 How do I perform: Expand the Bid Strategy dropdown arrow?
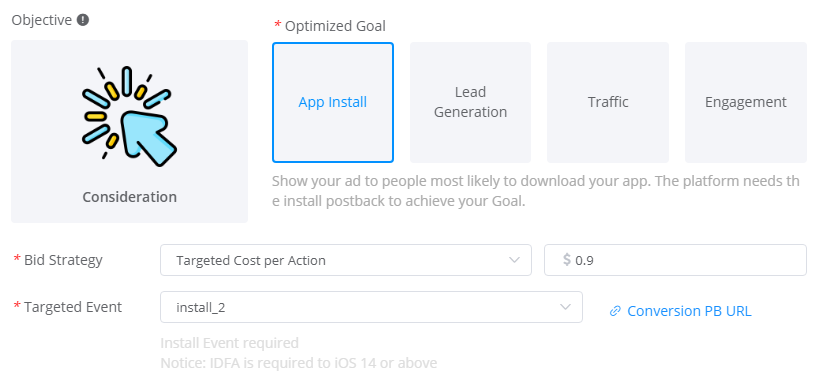click(514, 260)
